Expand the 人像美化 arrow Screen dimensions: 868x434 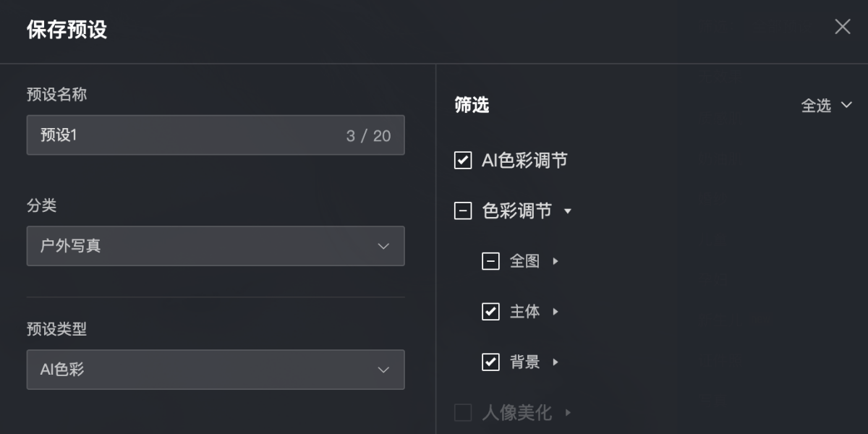[x=568, y=413]
